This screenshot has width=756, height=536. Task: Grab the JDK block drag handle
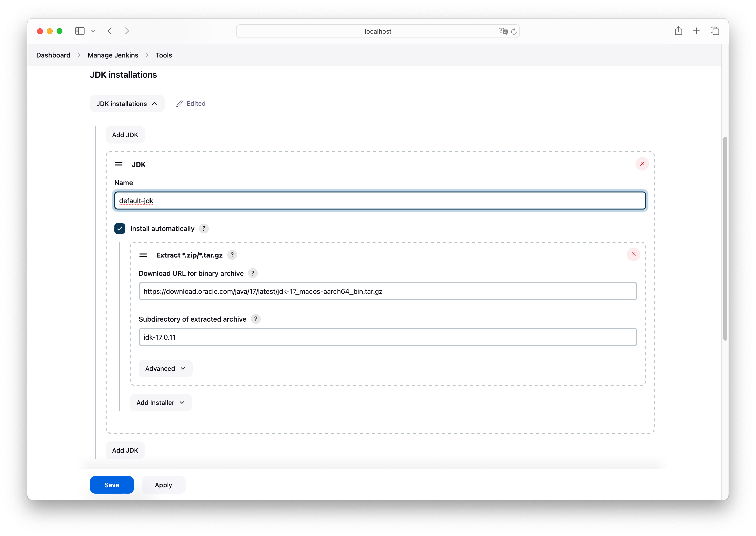[x=119, y=164]
